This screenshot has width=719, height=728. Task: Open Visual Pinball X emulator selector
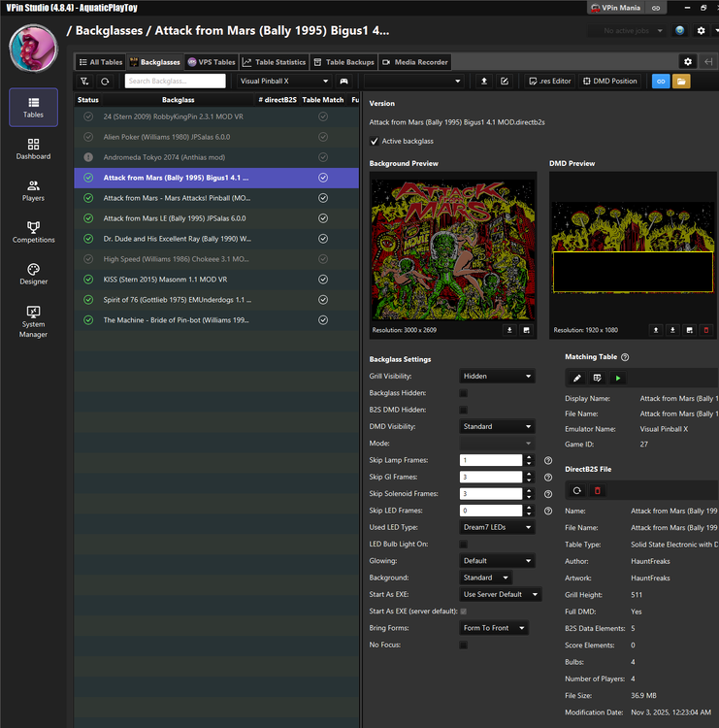284,82
